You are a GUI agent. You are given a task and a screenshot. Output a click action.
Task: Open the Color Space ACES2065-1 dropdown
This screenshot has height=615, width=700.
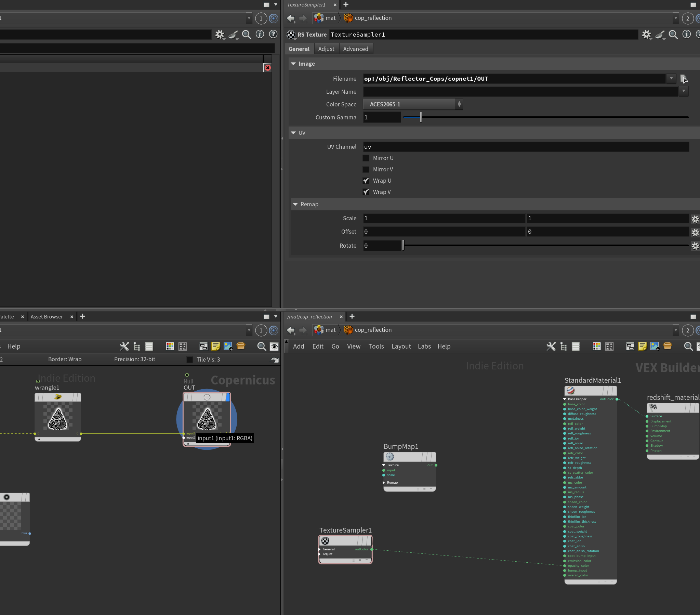[x=413, y=104]
